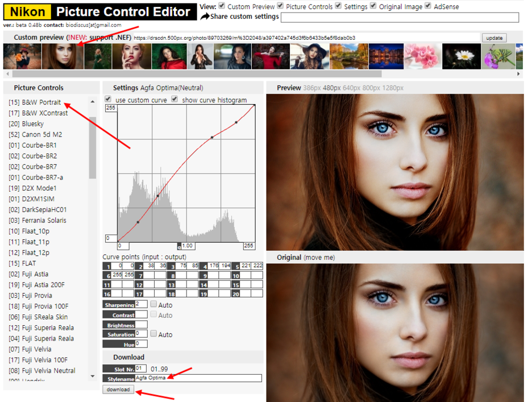The image size is (532, 402).
Task: Click the Contrast value field
Action: [141, 314]
